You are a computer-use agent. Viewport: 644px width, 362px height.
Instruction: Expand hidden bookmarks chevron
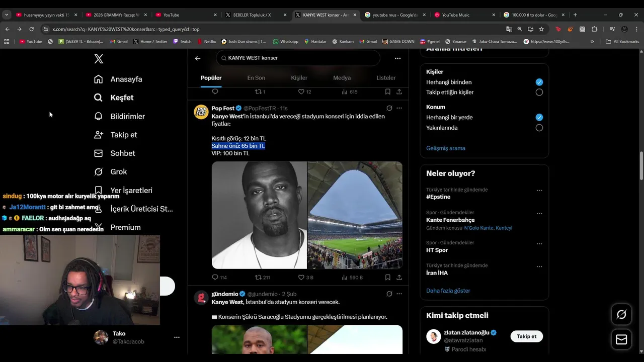pyautogui.click(x=592, y=42)
